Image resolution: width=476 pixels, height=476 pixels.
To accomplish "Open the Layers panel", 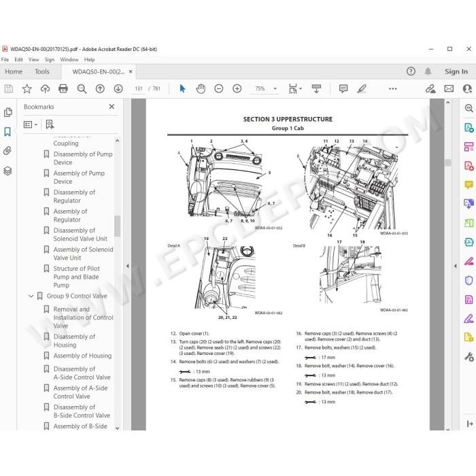I will point(7,171).
